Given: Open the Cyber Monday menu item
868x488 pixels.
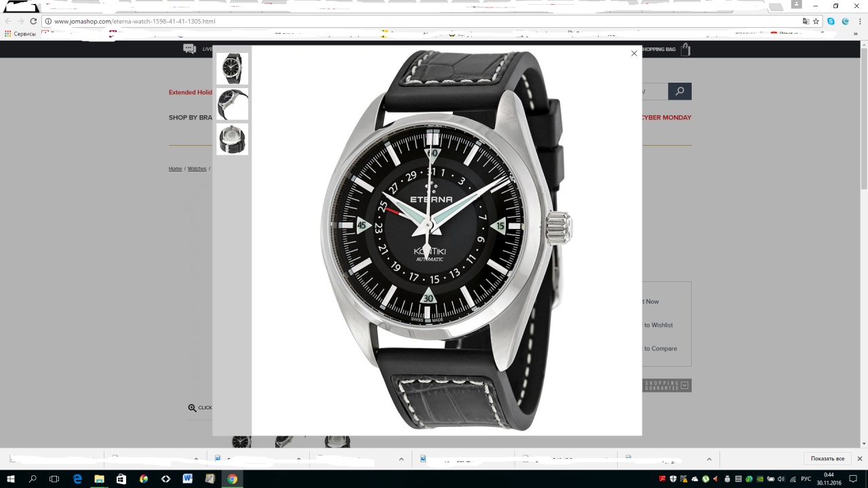Looking at the screenshot, I should (x=666, y=117).
